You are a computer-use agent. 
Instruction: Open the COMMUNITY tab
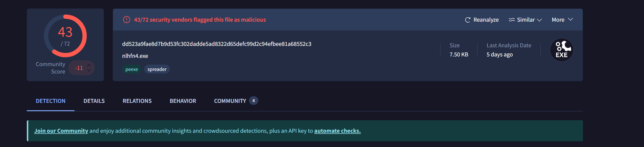pos(230,101)
